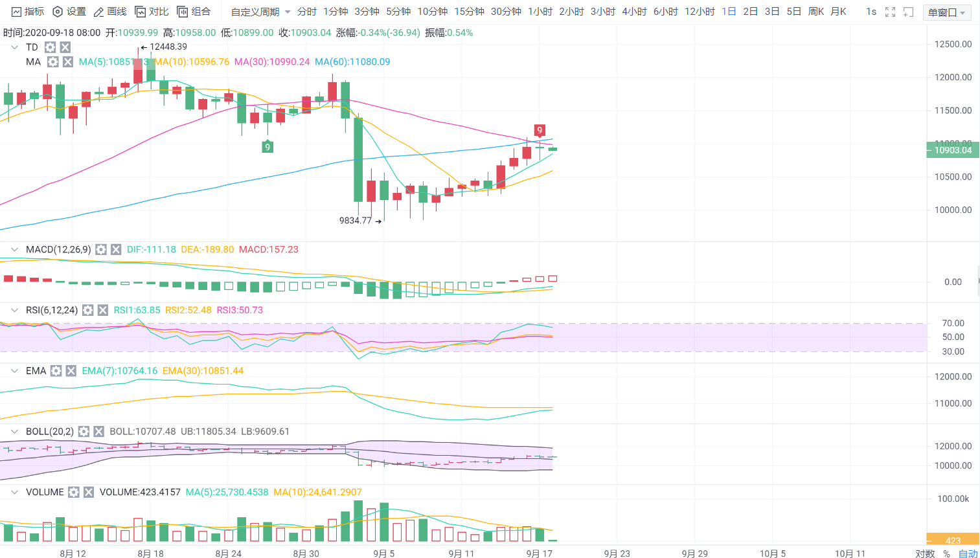Select the 5日 interval
Image resolution: width=980 pixels, height=558 pixels.
pos(793,12)
